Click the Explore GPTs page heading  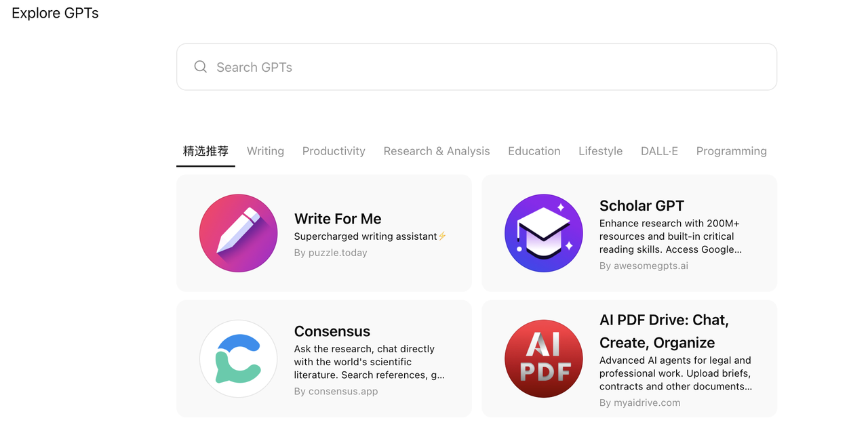[55, 13]
